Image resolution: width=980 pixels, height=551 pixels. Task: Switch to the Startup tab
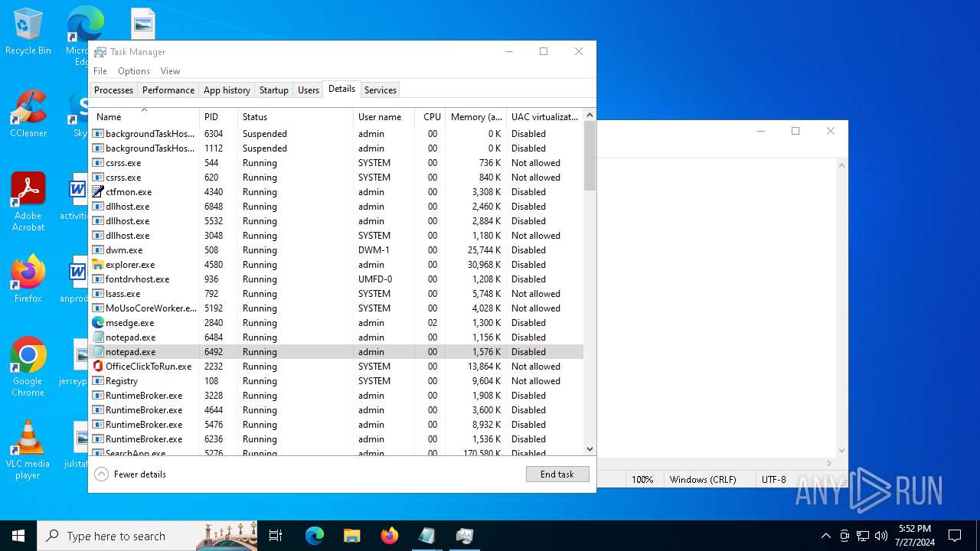pyautogui.click(x=273, y=90)
